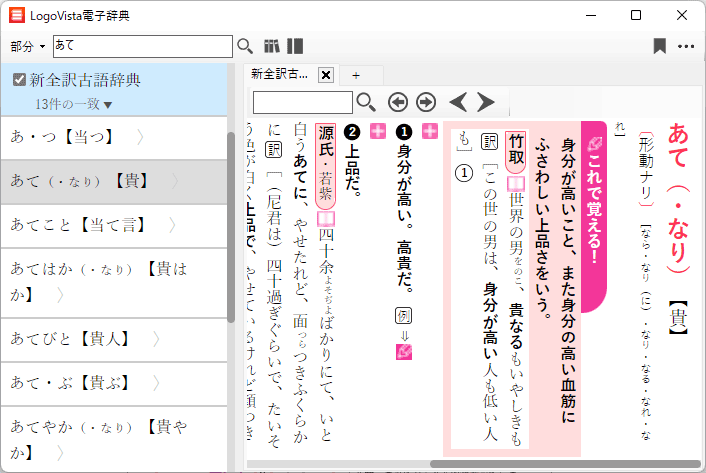
Task: Go forward with circled right arrow
Action: click(426, 103)
